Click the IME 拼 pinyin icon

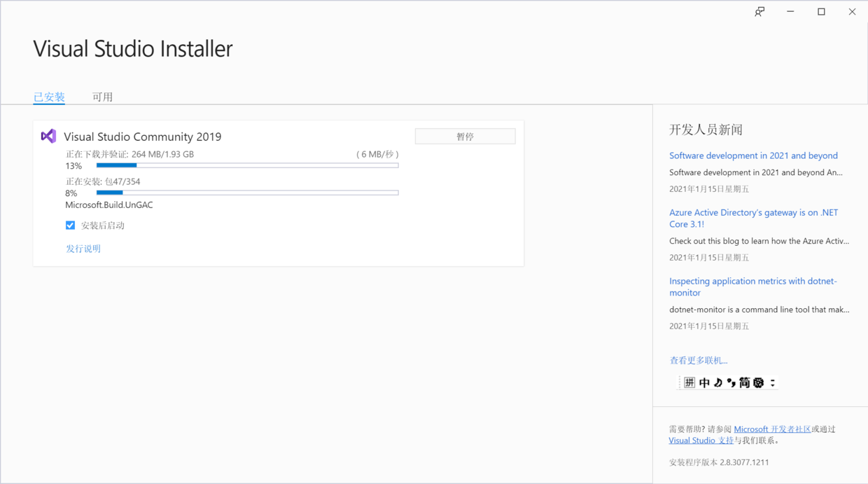coord(689,382)
